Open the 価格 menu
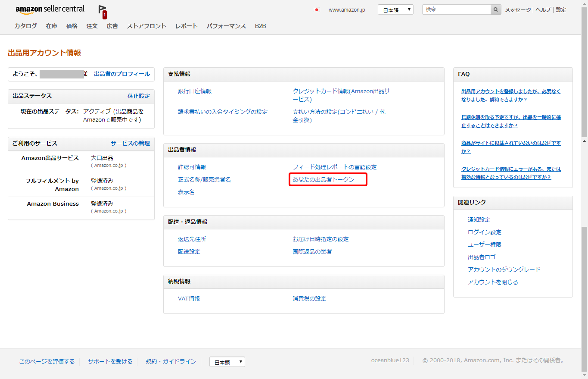 (x=72, y=26)
